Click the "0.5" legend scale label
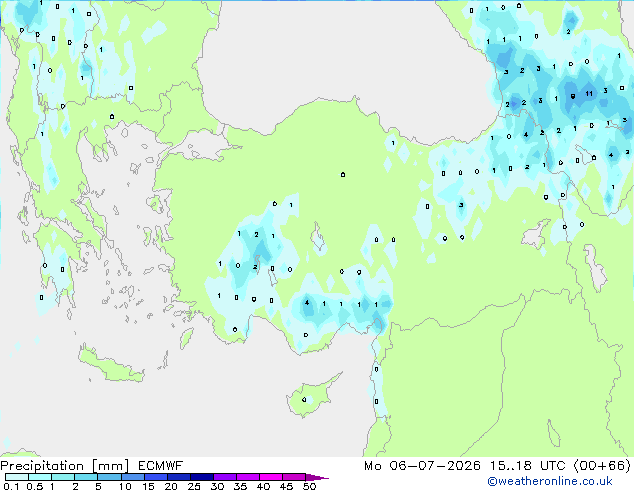This screenshot has width=634, height=490. point(35,486)
